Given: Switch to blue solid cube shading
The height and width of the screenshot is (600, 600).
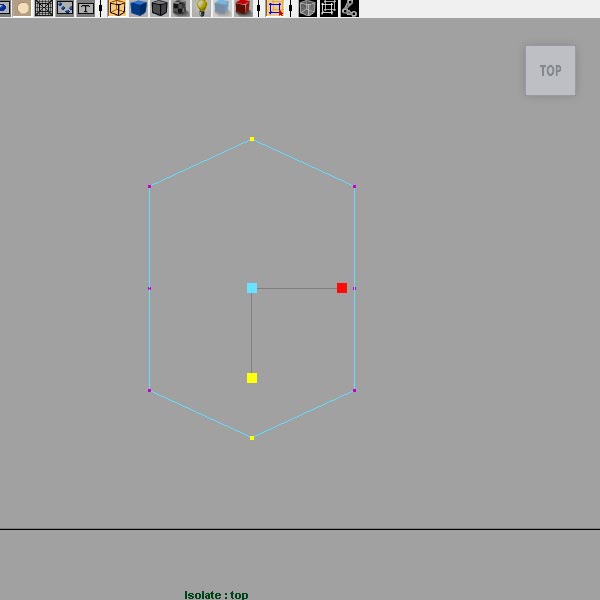Looking at the screenshot, I should click(138, 8).
